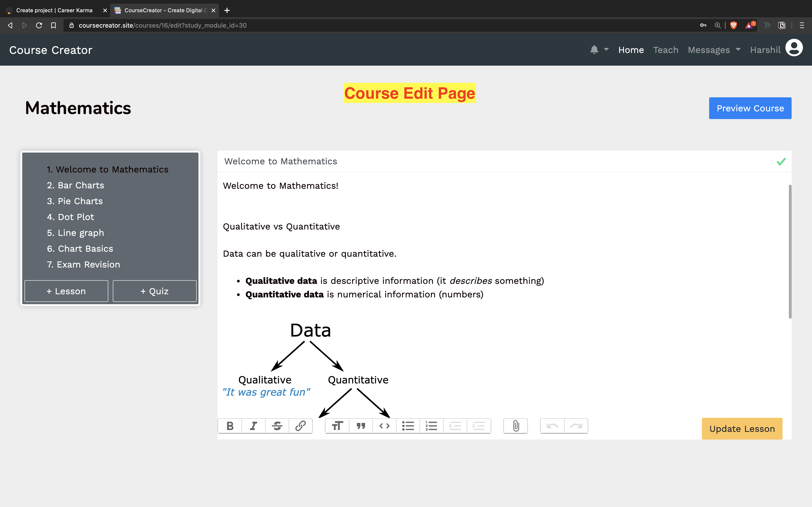Toggle italic formatting in editor toolbar
The image size is (812, 507).
(253, 426)
